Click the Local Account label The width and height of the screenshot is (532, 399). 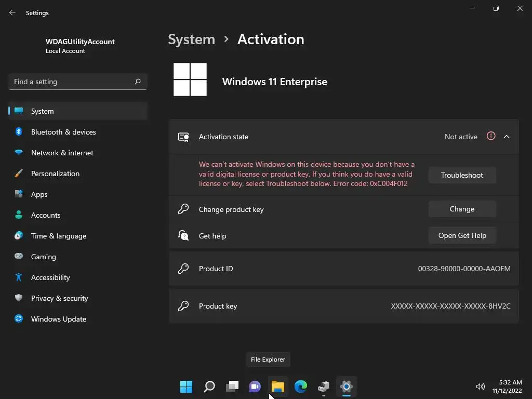point(65,50)
